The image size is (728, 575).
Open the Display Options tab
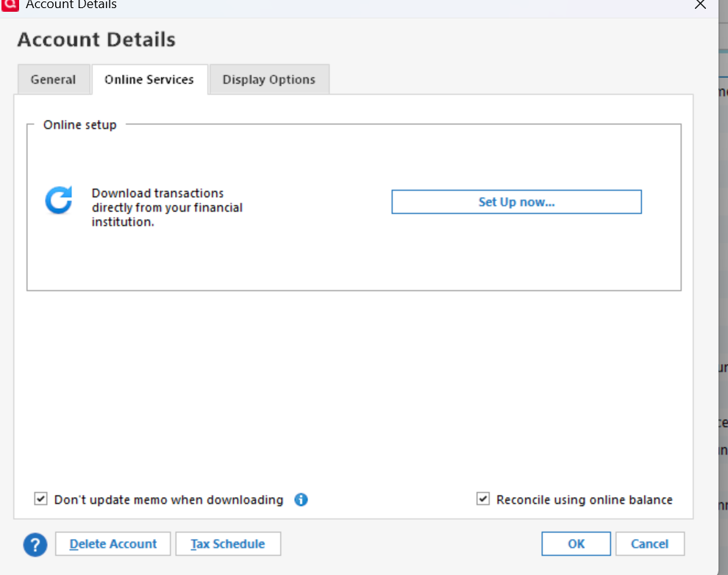coord(269,79)
